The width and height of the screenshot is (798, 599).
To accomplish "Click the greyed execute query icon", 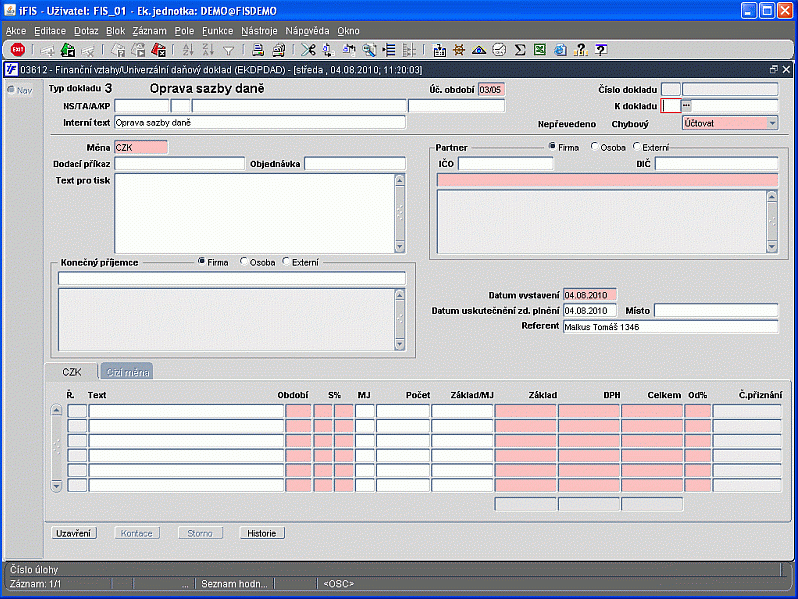I will [138, 50].
